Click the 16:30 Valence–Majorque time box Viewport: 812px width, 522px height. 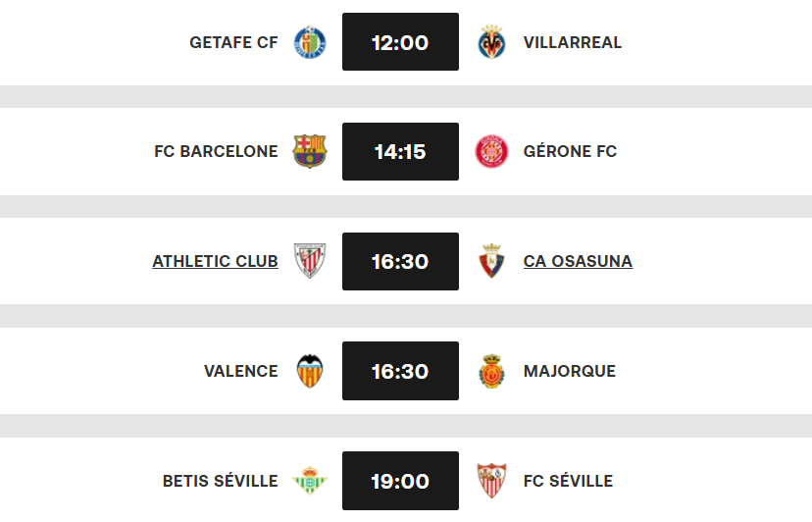(400, 371)
